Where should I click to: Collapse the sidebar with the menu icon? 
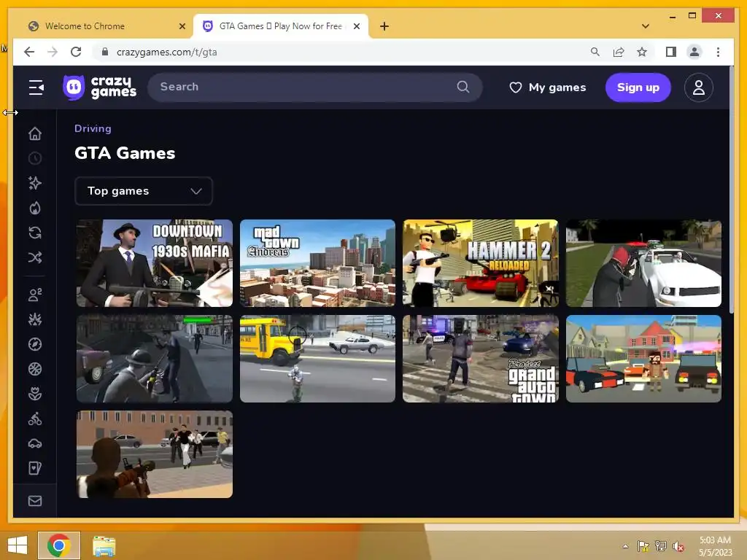(x=36, y=87)
